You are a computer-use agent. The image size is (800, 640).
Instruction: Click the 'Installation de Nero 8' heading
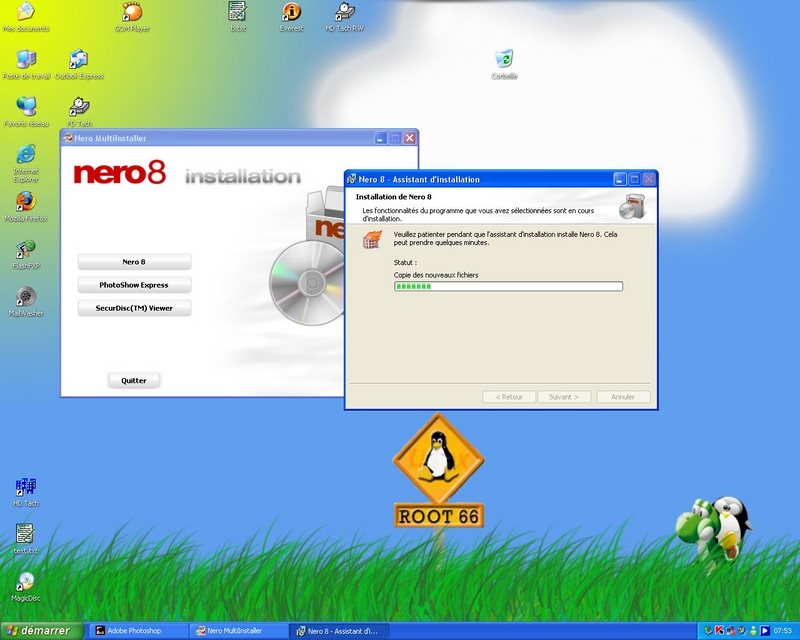393,196
